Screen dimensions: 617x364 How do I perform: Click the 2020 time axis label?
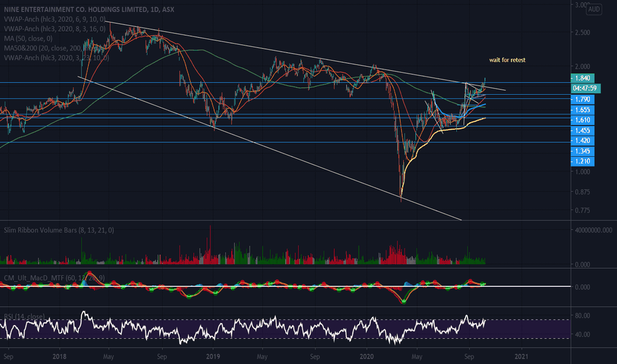[367, 357]
